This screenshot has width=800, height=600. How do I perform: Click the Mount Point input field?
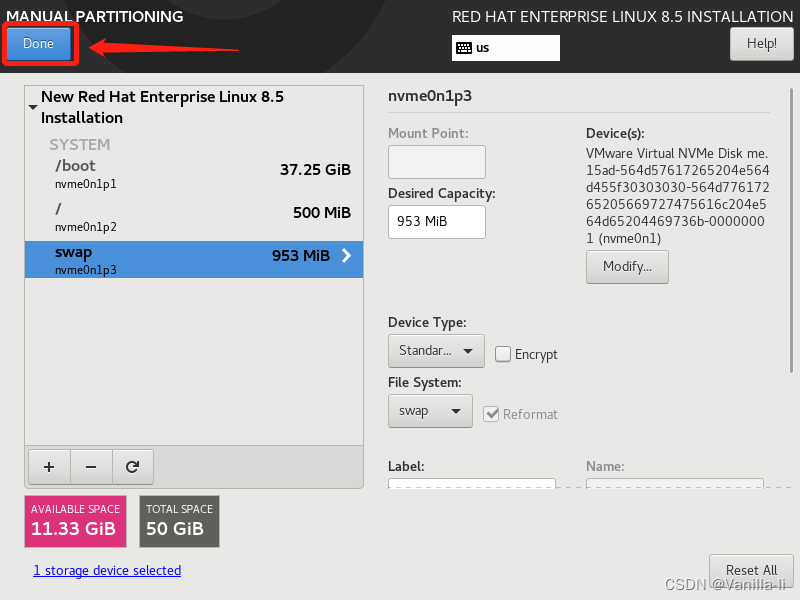437,162
